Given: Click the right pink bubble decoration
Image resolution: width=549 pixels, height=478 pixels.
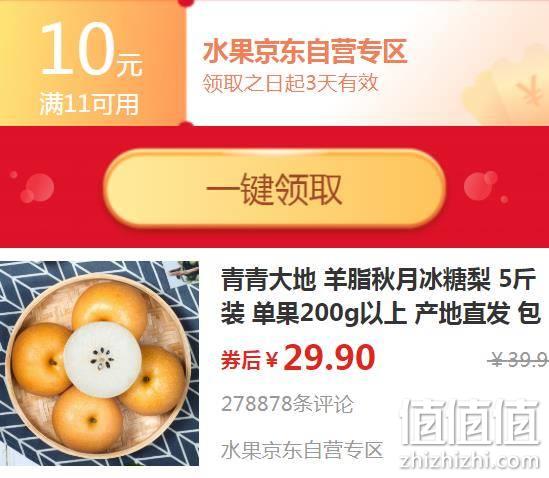Looking at the screenshot, I should click(485, 186).
